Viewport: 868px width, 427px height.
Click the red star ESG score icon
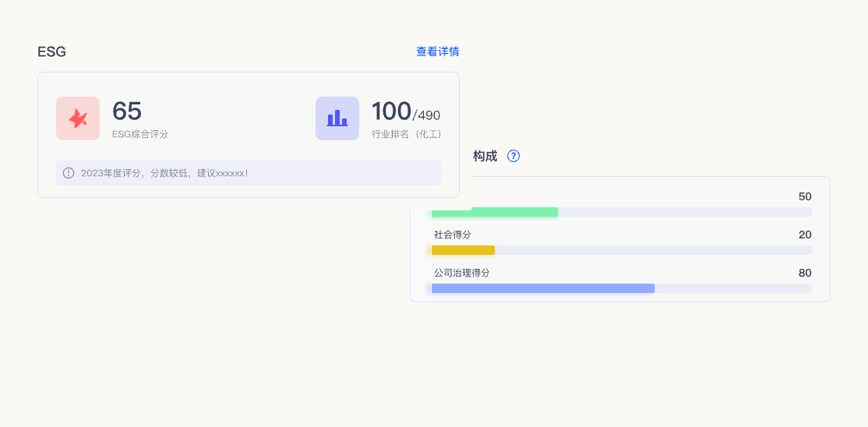[x=78, y=118]
